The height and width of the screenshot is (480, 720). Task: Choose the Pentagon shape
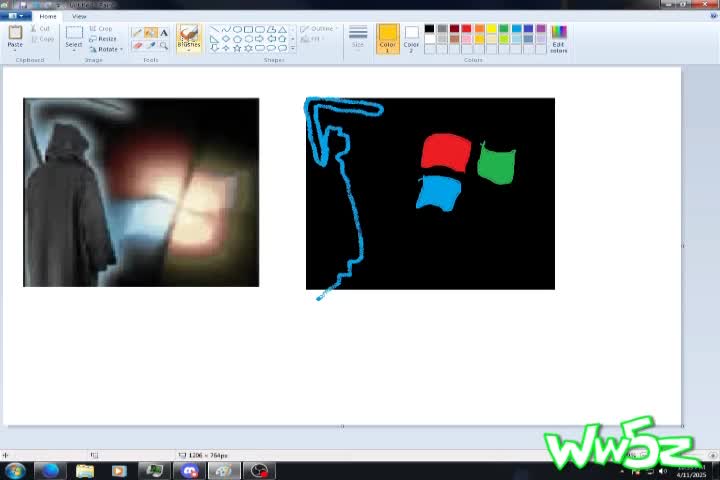click(x=237, y=39)
